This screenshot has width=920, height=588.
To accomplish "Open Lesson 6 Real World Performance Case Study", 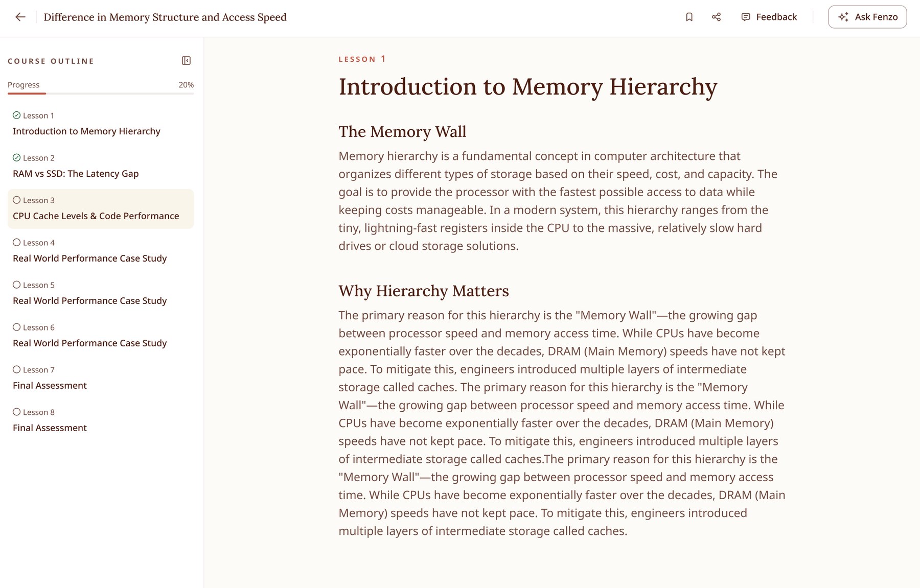I will point(101,336).
